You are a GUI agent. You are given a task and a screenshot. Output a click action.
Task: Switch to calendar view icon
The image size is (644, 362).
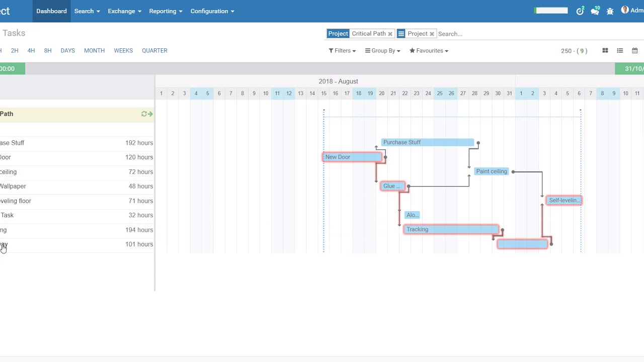[635, 50]
